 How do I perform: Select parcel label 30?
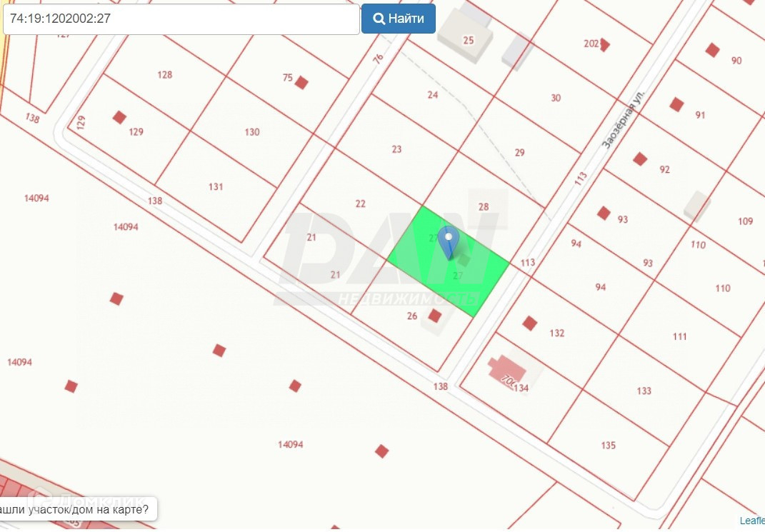(556, 98)
